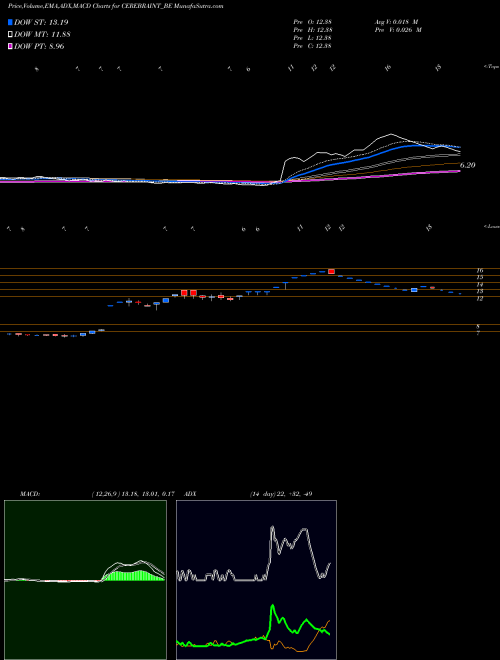
Task: Click the ADX panel heading
Action: pos(190,494)
